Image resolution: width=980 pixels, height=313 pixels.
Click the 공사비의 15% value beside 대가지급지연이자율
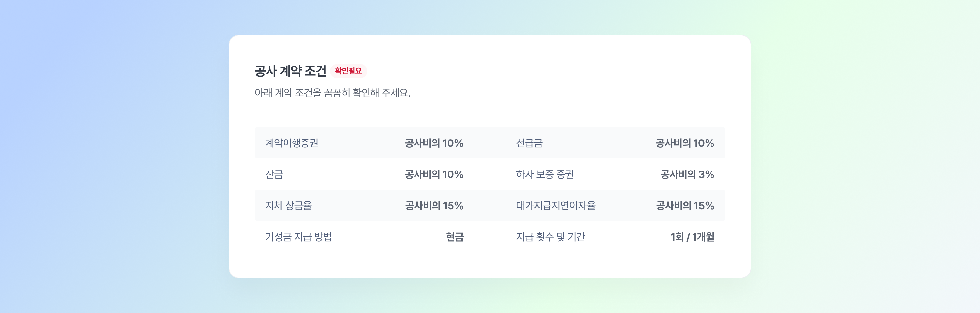684,206
